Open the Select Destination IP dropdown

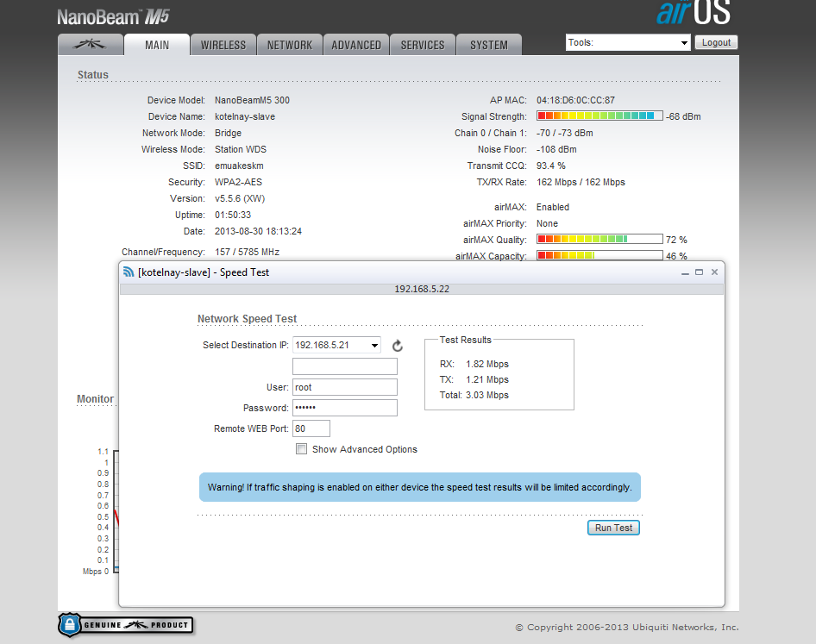[x=336, y=345]
